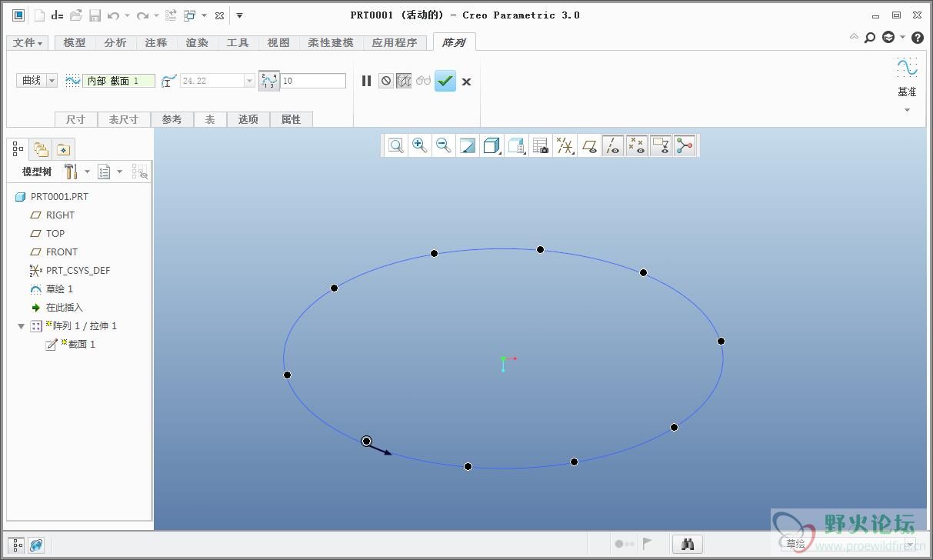Pause the pattern tool
The height and width of the screenshot is (560, 933).
click(366, 81)
